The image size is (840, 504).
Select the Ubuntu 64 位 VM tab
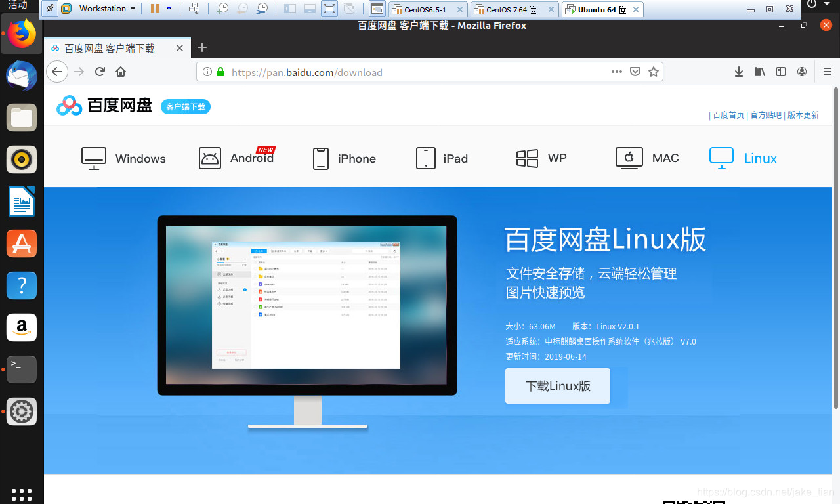[x=602, y=10]
